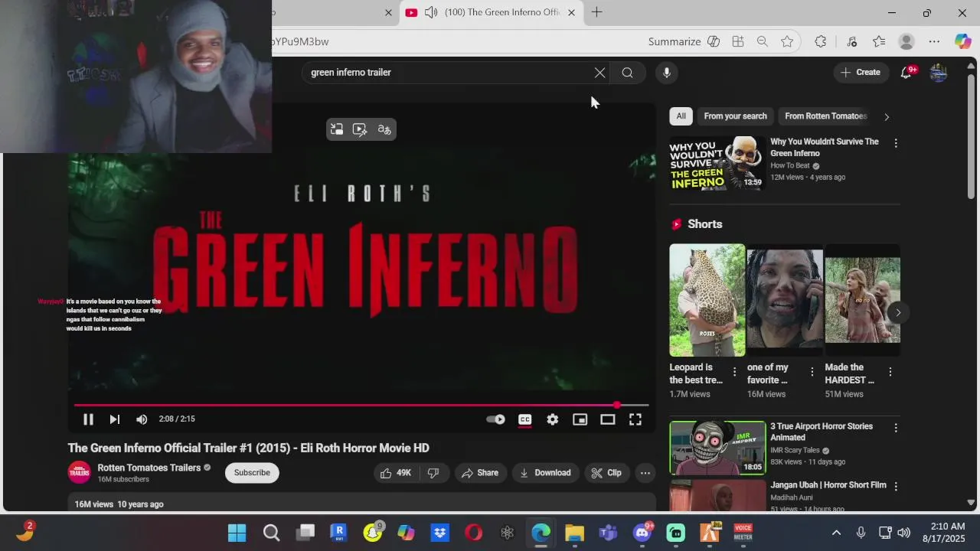Select the 'From Rotten Tomatoes' chip
The height and width of the screenshot is (551, 980).
pos(825,116)
